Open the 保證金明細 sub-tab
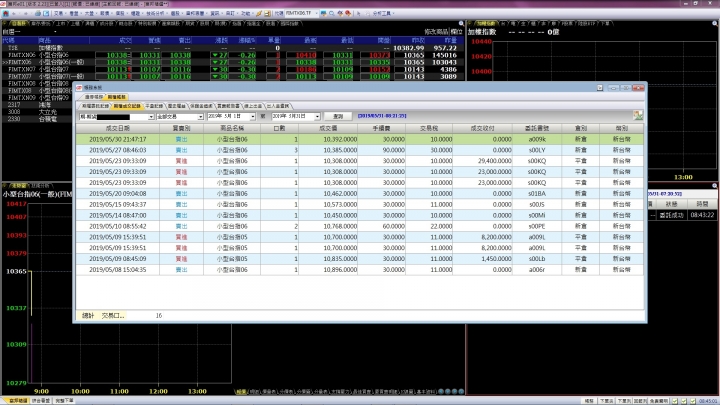Image resolution: width=720 pixels, height=405 pixels. (202, 106)
